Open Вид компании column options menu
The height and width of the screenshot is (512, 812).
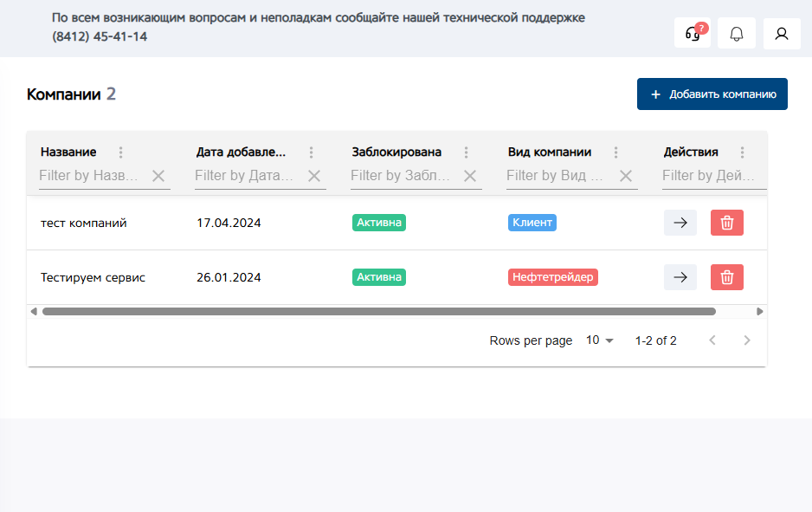click(x=615, y=152)
